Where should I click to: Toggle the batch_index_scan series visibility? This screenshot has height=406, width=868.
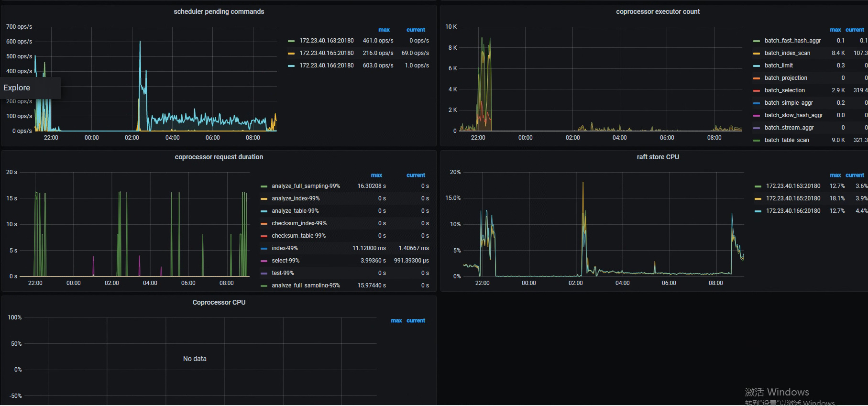point(787,53)
